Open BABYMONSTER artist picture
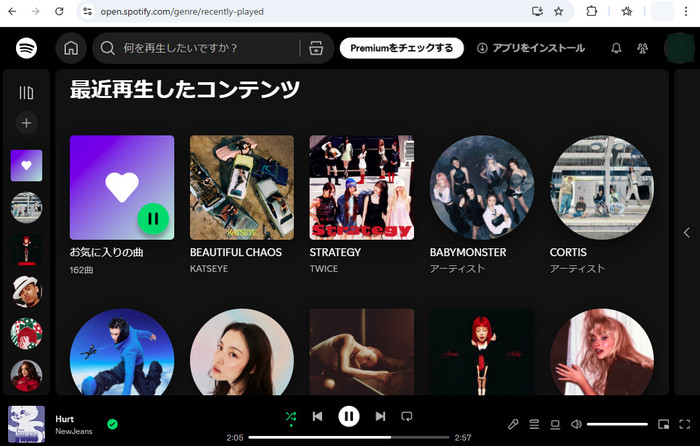The width and height of the screenshot is (700, 446). pos(482,188)
